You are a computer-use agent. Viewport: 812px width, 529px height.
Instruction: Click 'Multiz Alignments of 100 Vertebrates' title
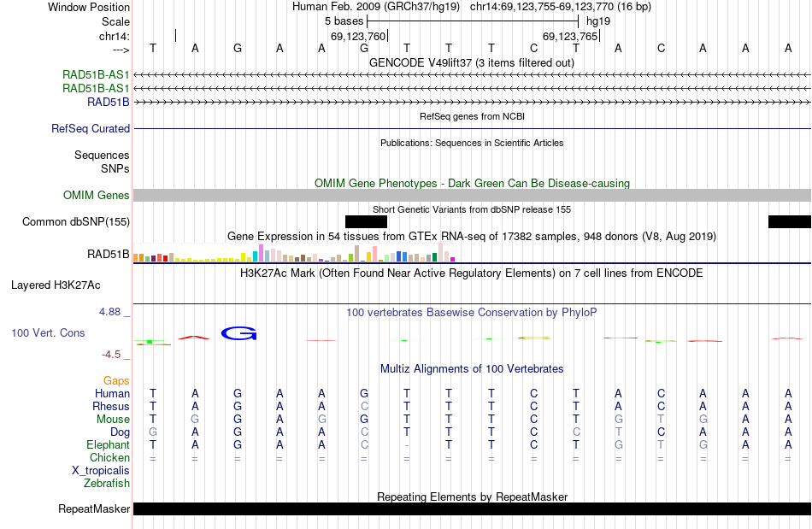tap(472, 368)
